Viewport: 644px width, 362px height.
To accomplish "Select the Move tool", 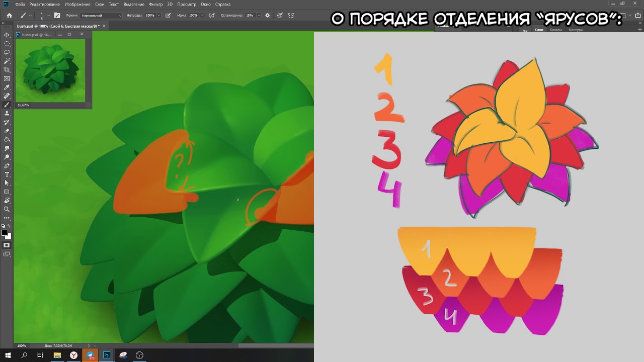I will click(x=7, y=35).
